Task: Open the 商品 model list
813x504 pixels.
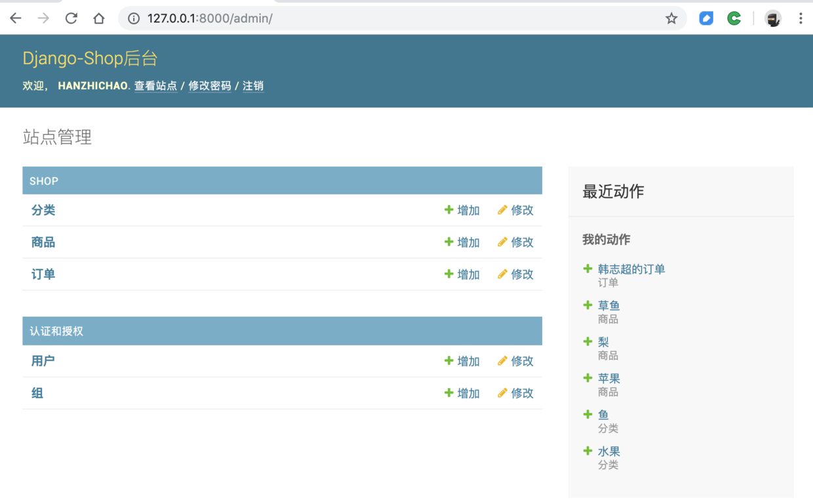Action: [43, 242]
